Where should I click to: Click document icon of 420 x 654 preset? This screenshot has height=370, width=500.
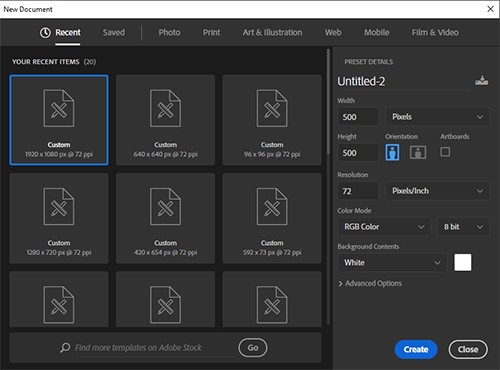pos(165,207)
